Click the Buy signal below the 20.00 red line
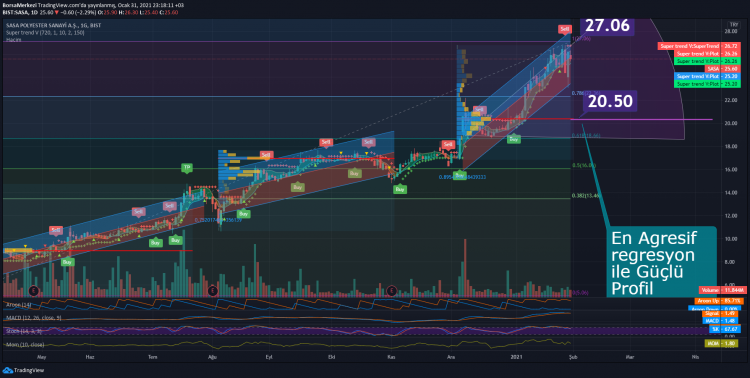 (x=514, y=139)
